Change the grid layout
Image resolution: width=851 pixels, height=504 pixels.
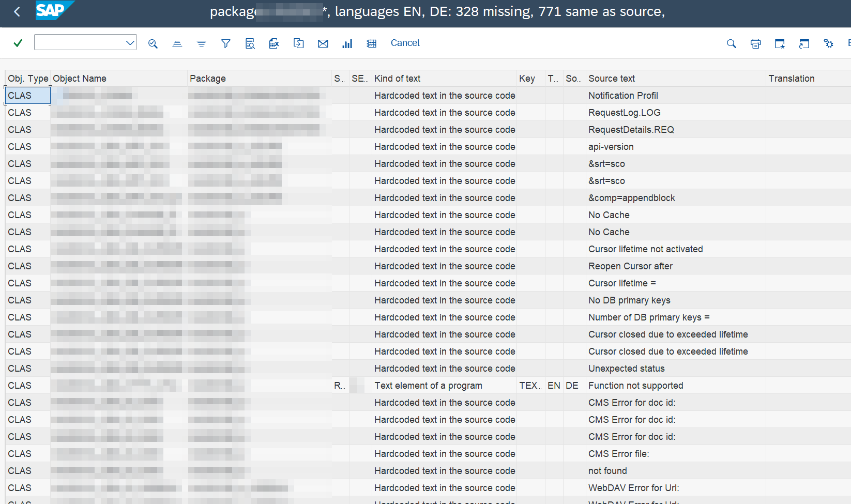coord(372,43)
